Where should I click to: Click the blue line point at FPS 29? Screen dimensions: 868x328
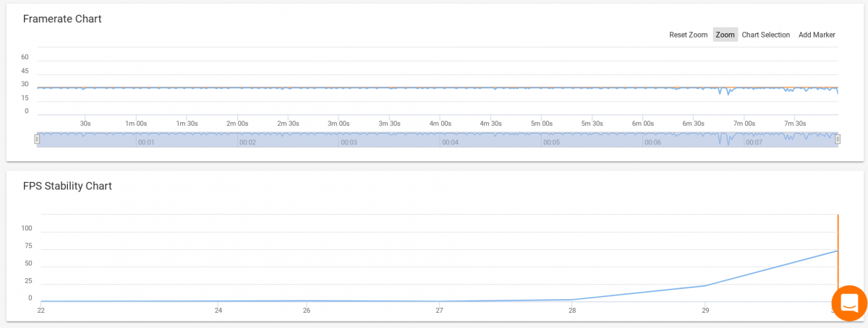tap(705, 285)
